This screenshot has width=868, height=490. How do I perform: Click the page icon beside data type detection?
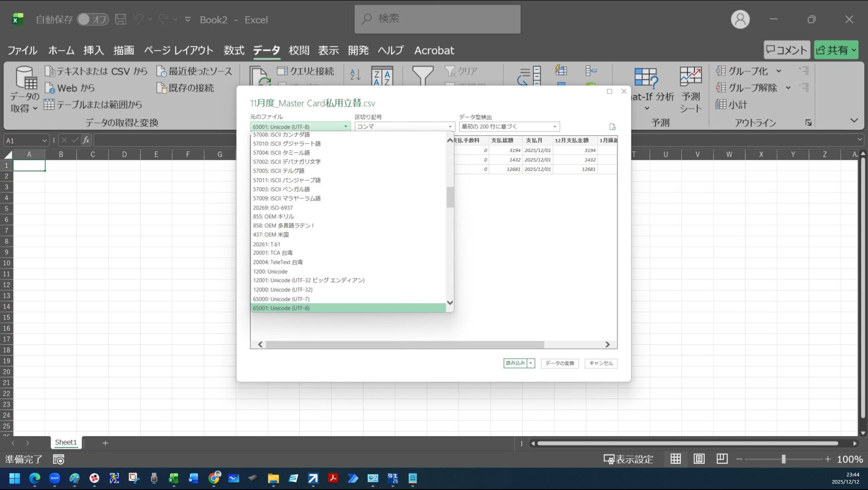pyautogui.click(x=612, y=127)
